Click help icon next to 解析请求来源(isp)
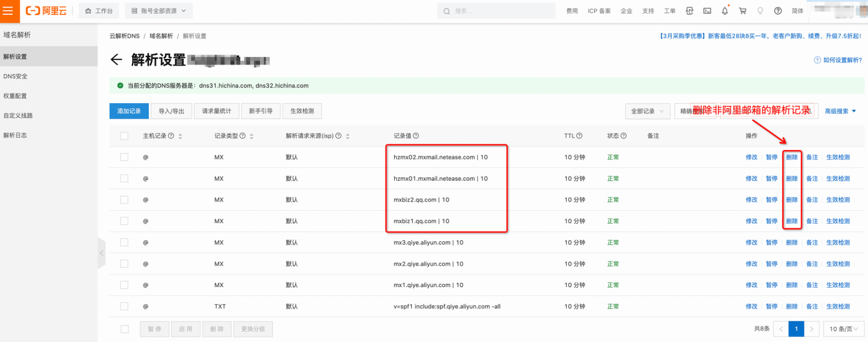The image size is (868, 342). tap(338, 136)
